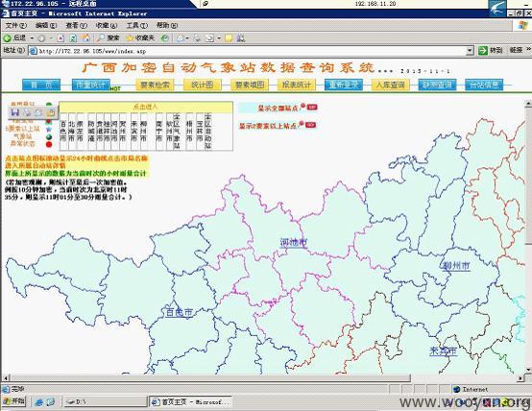
Task: Click the 河池市 label on the map
Action: [x=294, y=242]
